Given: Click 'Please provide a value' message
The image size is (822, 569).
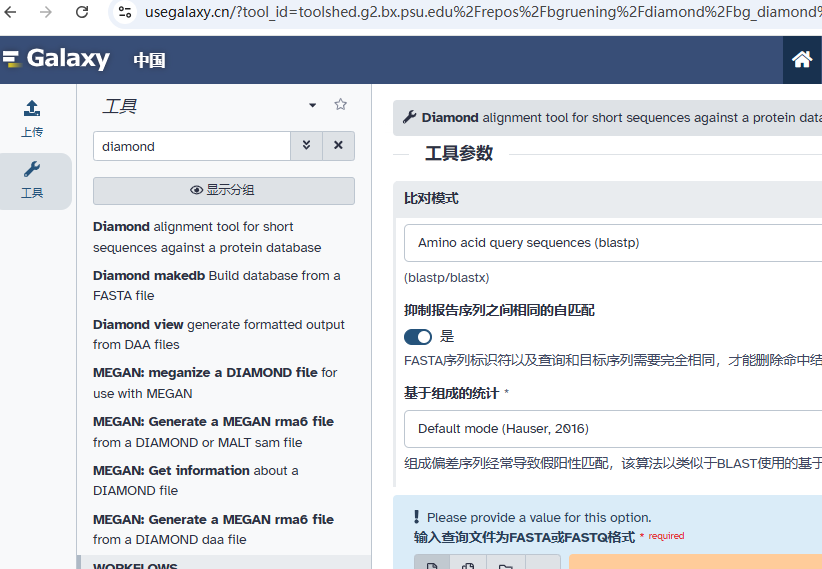Looking at the screenshot, I should [539, 518].
